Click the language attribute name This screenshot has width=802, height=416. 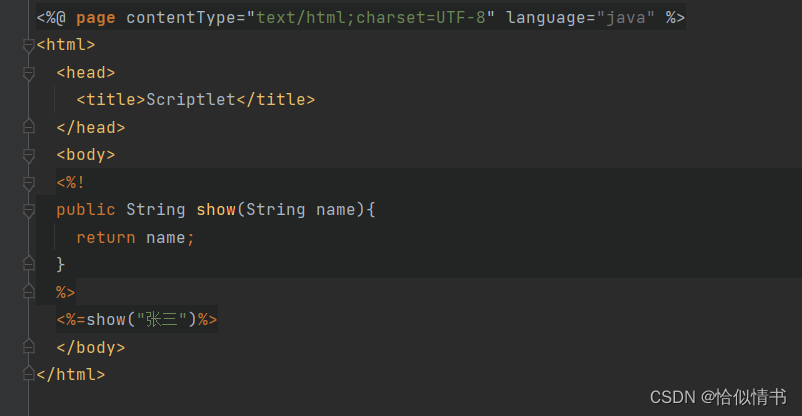pos(546,18)
